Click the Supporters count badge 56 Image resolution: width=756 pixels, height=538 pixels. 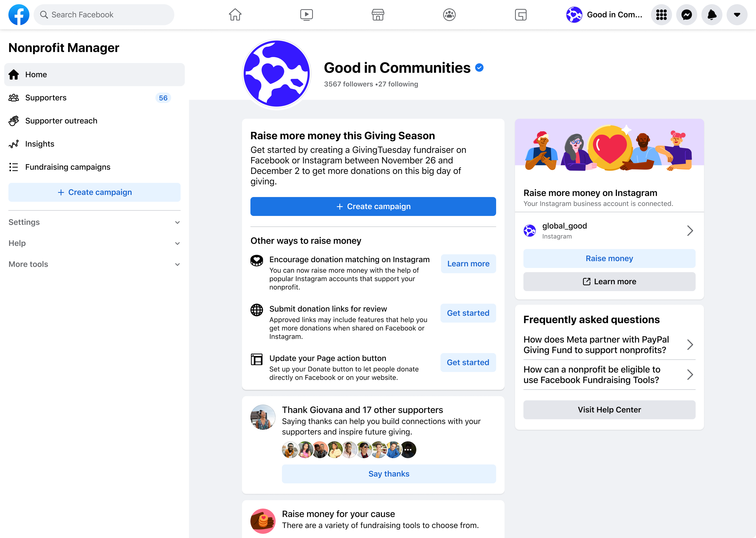pos(163,98)
